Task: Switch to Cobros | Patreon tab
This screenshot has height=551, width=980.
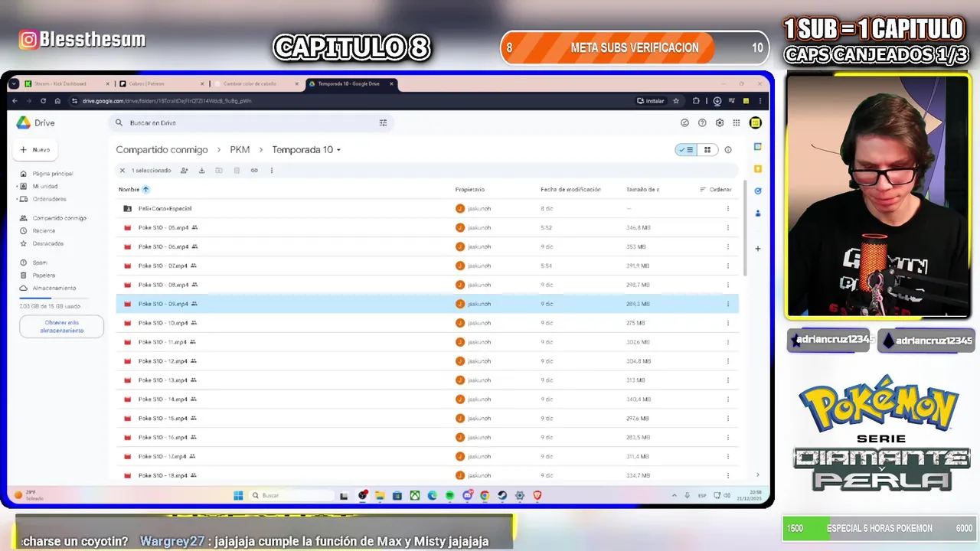Action: coord(162,84)
